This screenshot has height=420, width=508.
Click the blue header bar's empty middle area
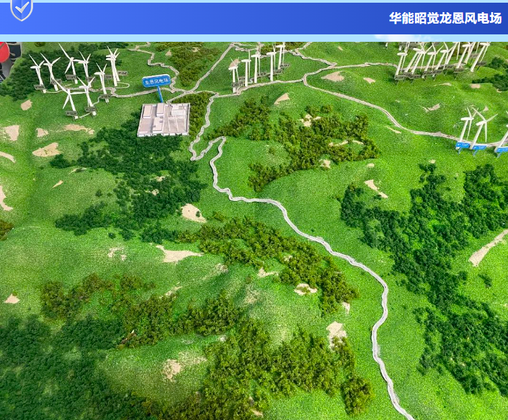pos(202,18)
